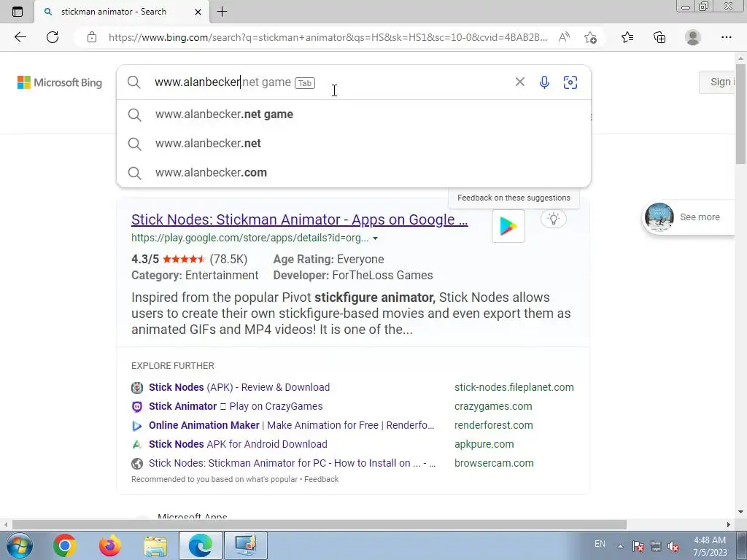Click the Google Play logo thumbnail

508,226
